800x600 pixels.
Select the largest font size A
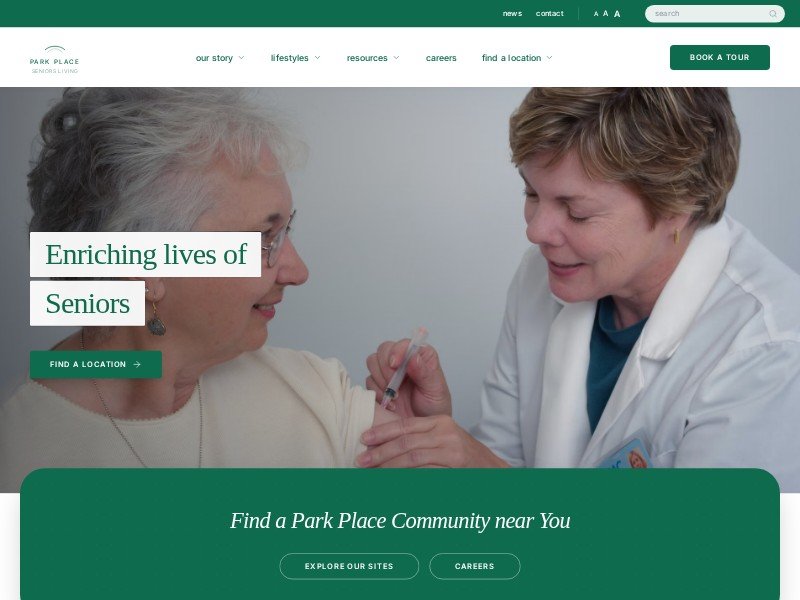[617, 14]
